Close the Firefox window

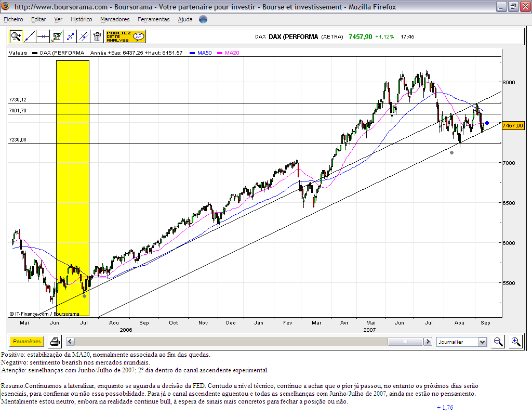[526, 7]
